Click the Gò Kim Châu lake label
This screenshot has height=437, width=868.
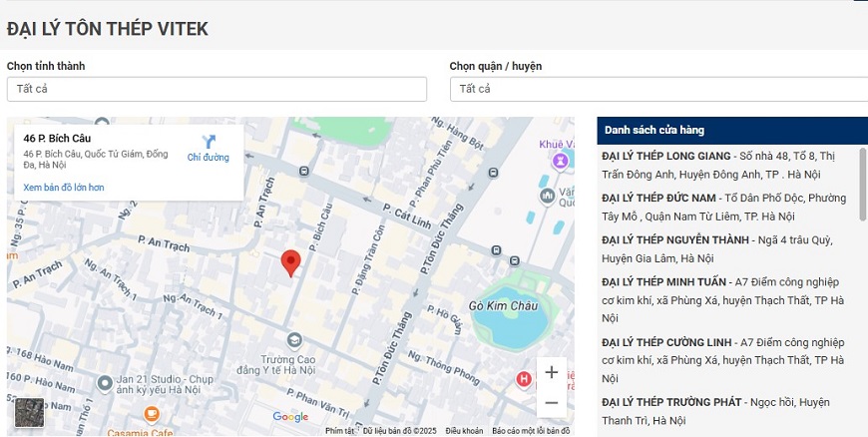click(503, 305)
